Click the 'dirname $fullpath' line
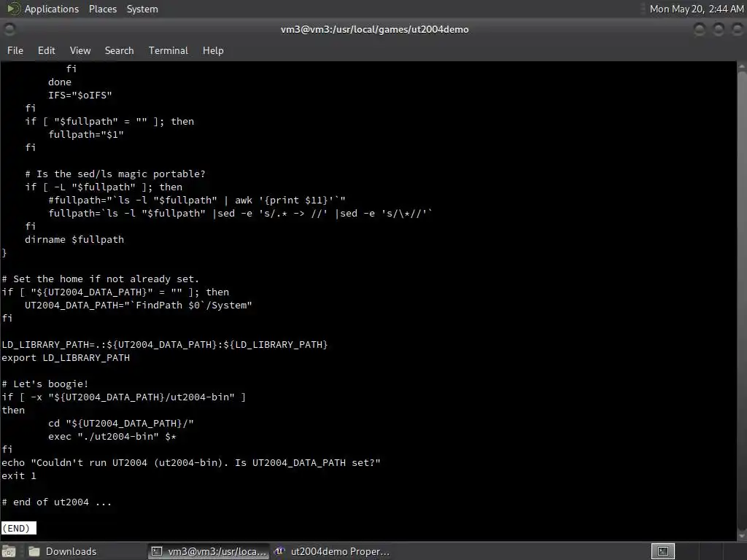The width and height of the screenshot is (747, 560). (x=74, y=239)
